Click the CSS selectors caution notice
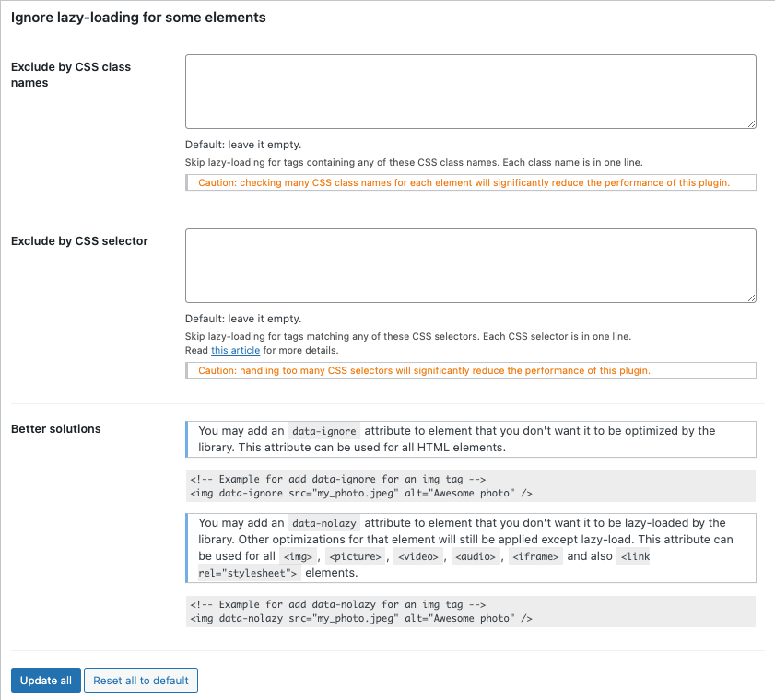This screenshot has width=775, height=700. (470, 371)
